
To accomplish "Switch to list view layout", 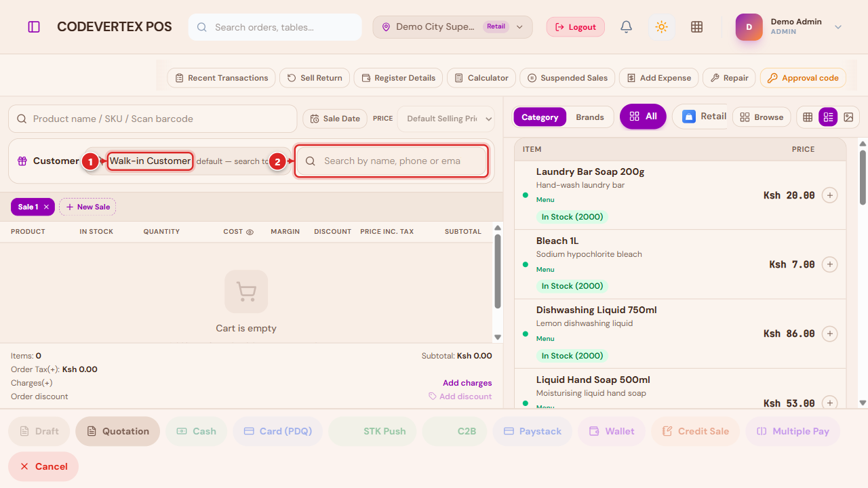I will click(828, 117).
